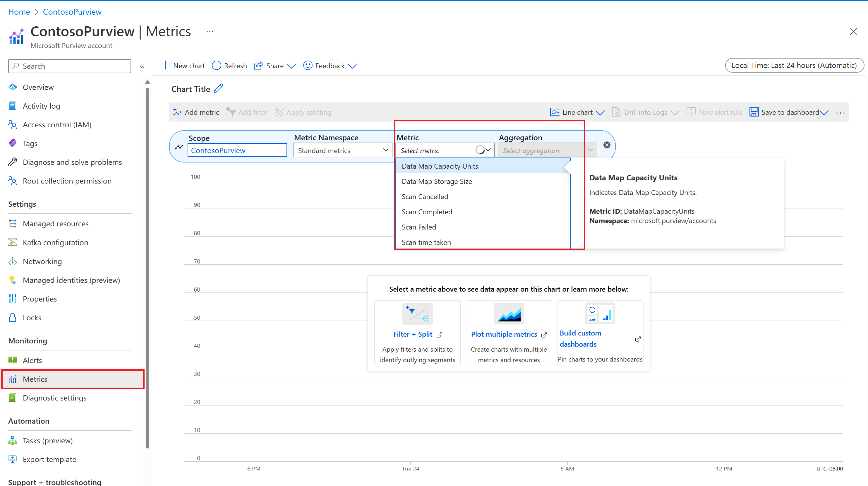Collapse the left sidebar with chevrons icon

pos(142,66)
